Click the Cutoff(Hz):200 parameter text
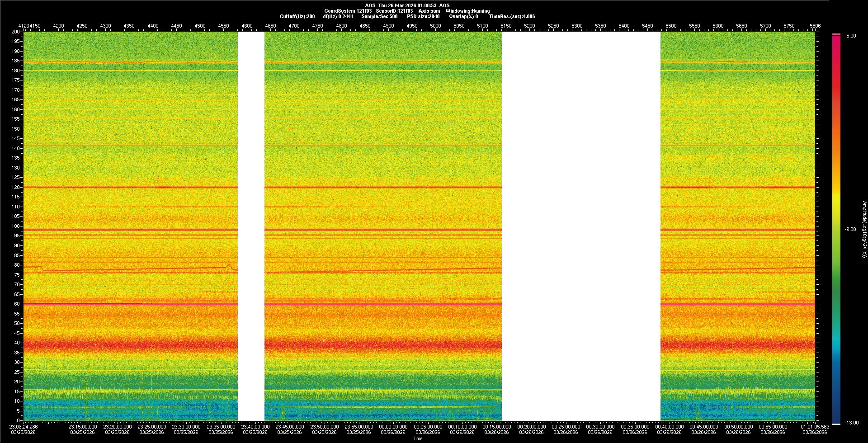Viewport: 868px width, 443px height. pyautogui.click(x=297, y=16)
